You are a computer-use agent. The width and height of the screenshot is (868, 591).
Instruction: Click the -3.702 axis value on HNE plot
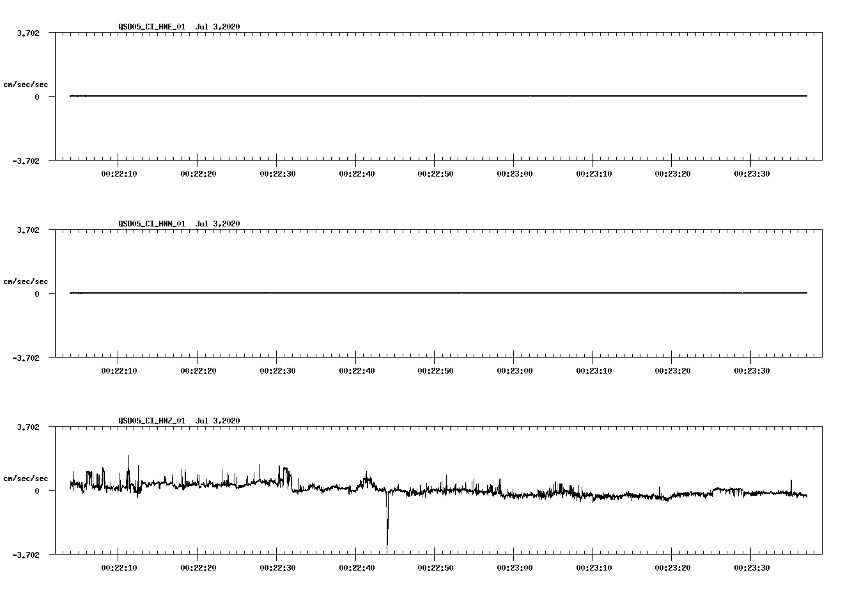pos(26,161)
